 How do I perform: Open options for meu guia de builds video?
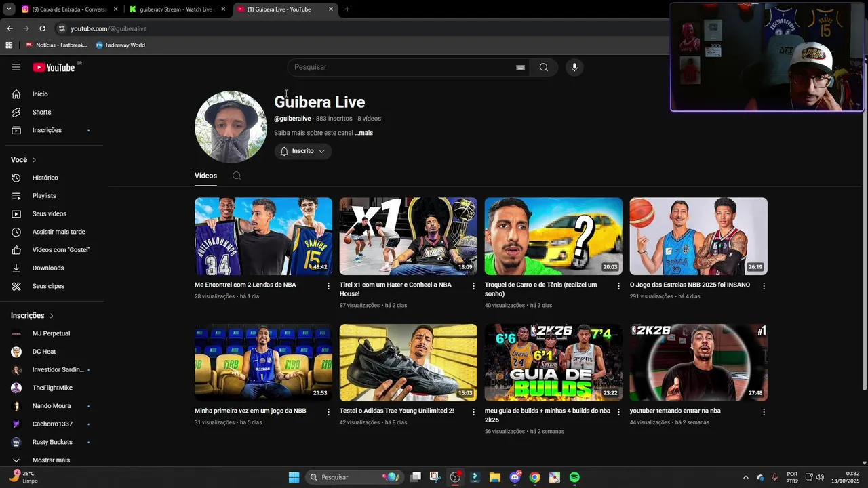coord(618,412)
